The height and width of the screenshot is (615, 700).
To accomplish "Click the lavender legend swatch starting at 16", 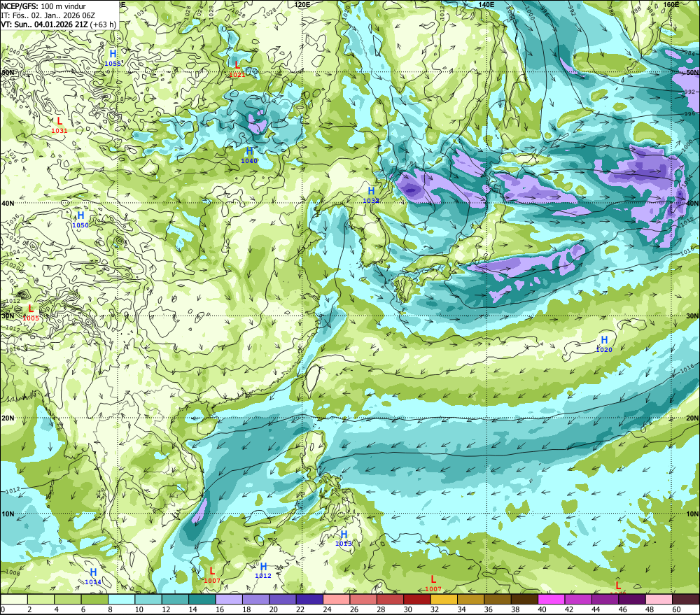I will click(229, 599).
